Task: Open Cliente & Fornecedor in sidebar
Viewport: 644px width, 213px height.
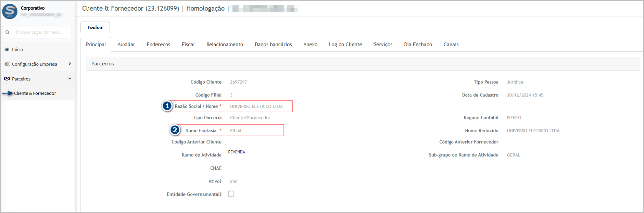Action: [35, 93]
